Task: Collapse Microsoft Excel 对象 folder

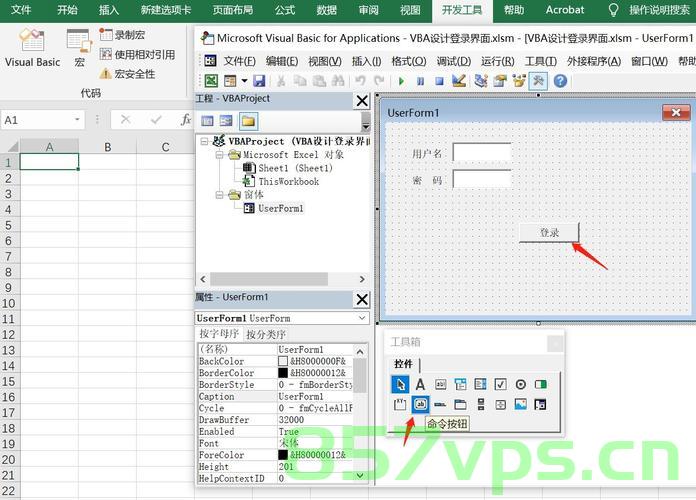Action: click(x=219, y=155)
